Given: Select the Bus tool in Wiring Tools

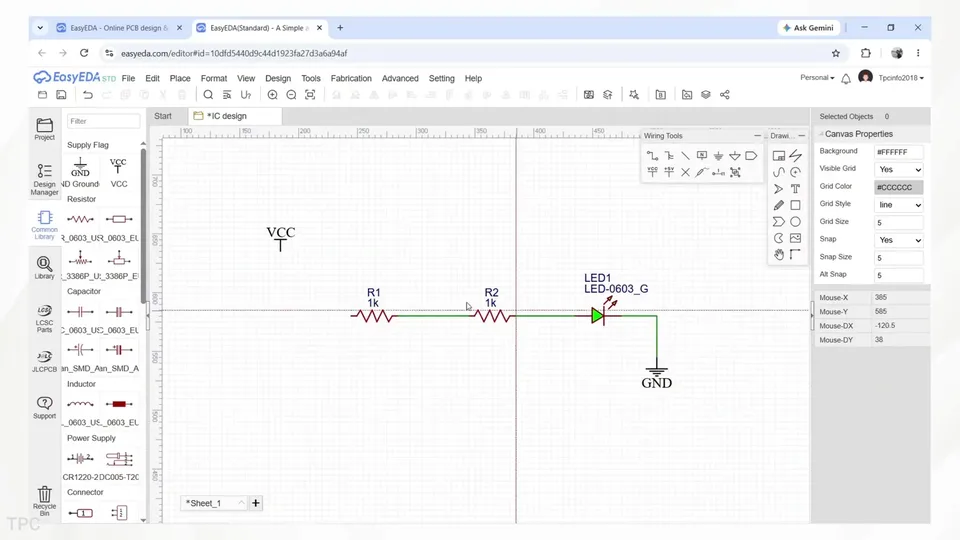Looking at the screenshot, I should (x=669, y=156).
